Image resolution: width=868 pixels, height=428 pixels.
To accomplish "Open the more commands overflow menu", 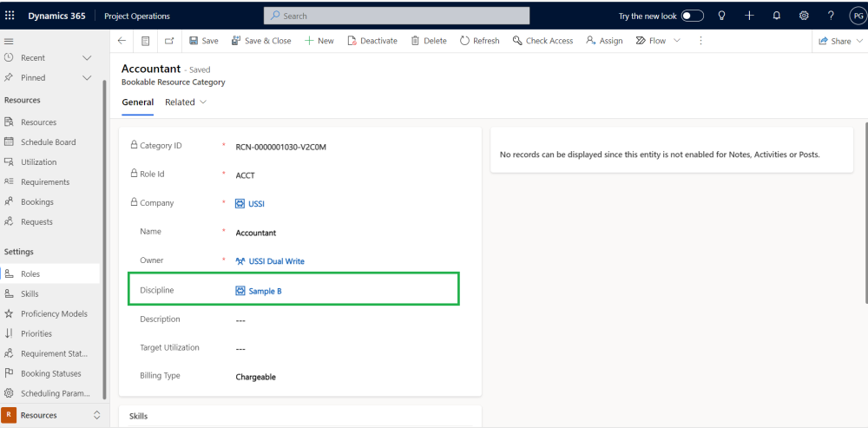I will pyautogui.click(x=700, y=41).
